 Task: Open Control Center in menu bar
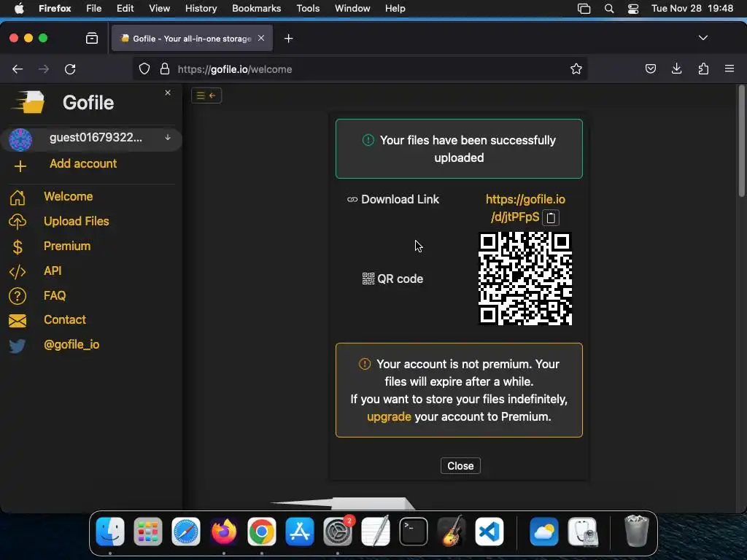click(x=632, y=9)
